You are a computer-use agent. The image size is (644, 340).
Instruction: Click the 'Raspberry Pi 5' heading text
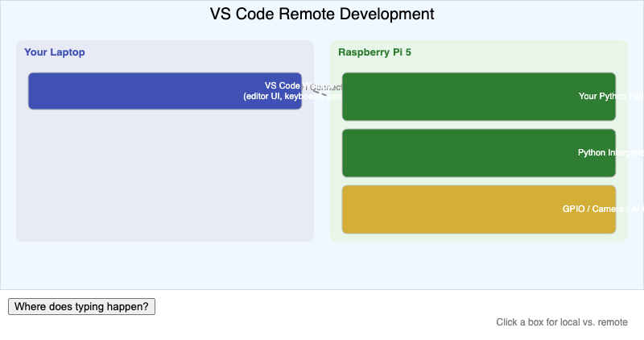click(374, 52)
